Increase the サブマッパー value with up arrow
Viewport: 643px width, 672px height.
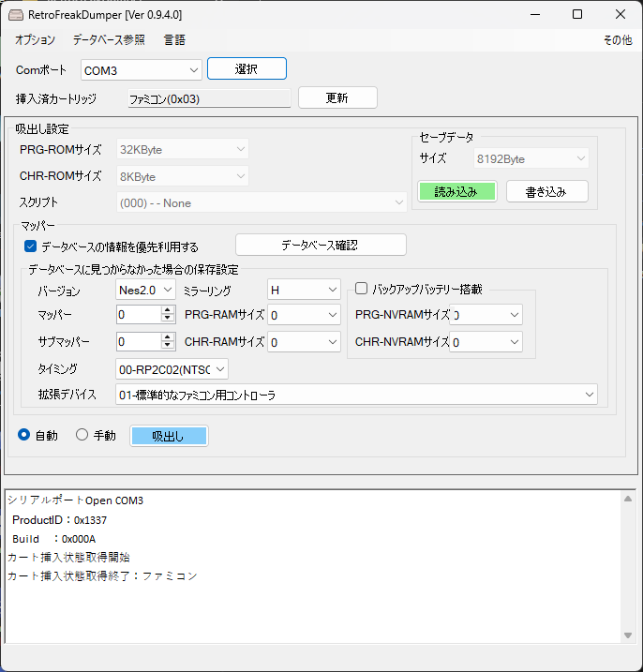click(x=168, y=336)
